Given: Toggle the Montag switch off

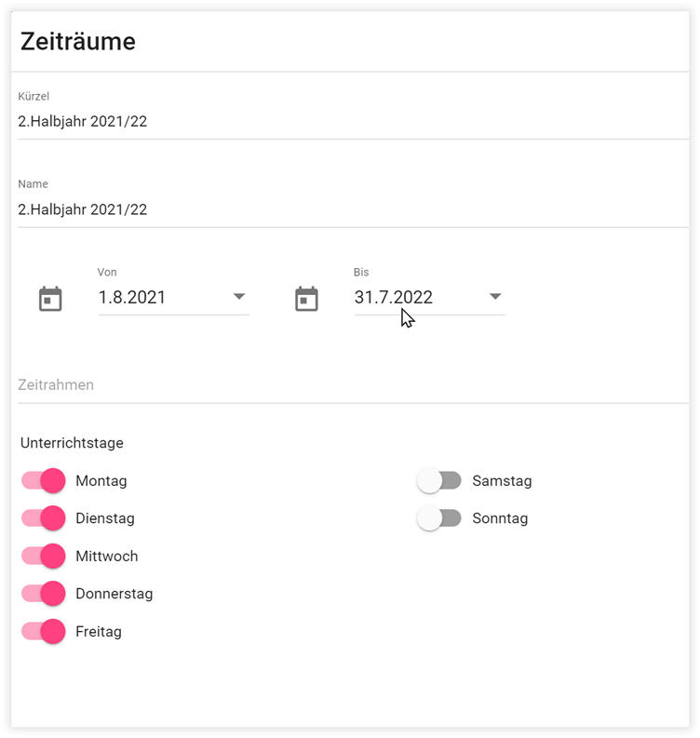Looking at the screenshot, I should (x=44, y=481).
